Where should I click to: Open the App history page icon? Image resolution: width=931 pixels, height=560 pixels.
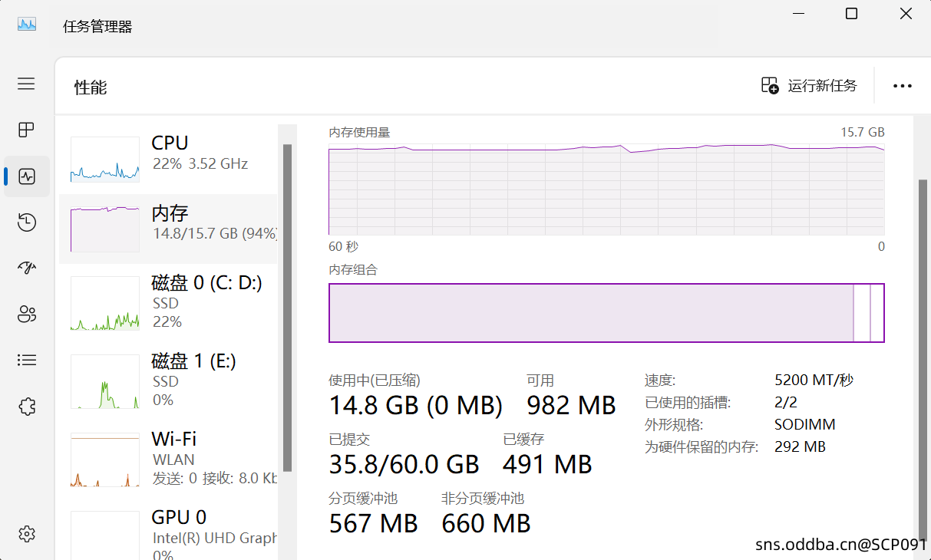point(27,222)
